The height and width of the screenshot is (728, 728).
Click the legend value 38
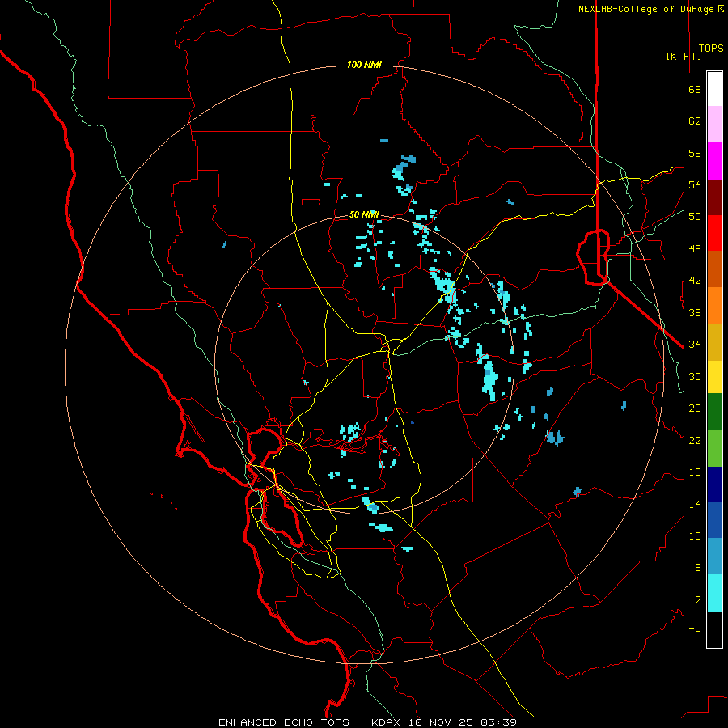(695, 312)
